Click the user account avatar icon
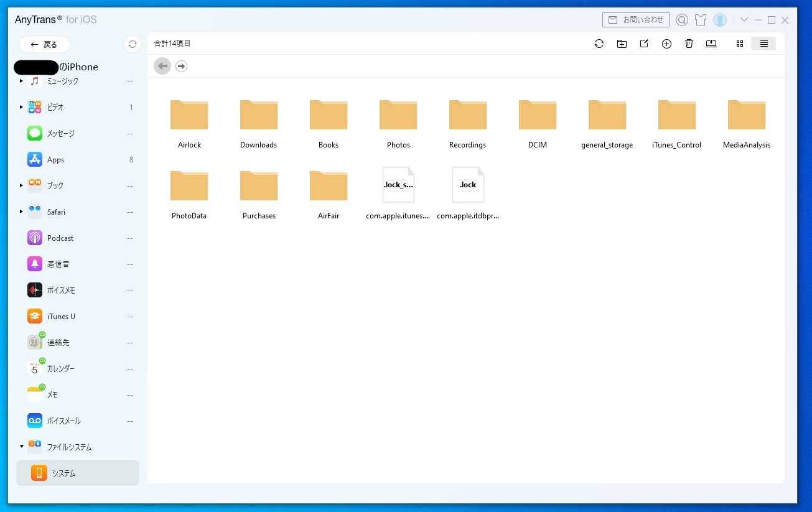 point(720,20)
